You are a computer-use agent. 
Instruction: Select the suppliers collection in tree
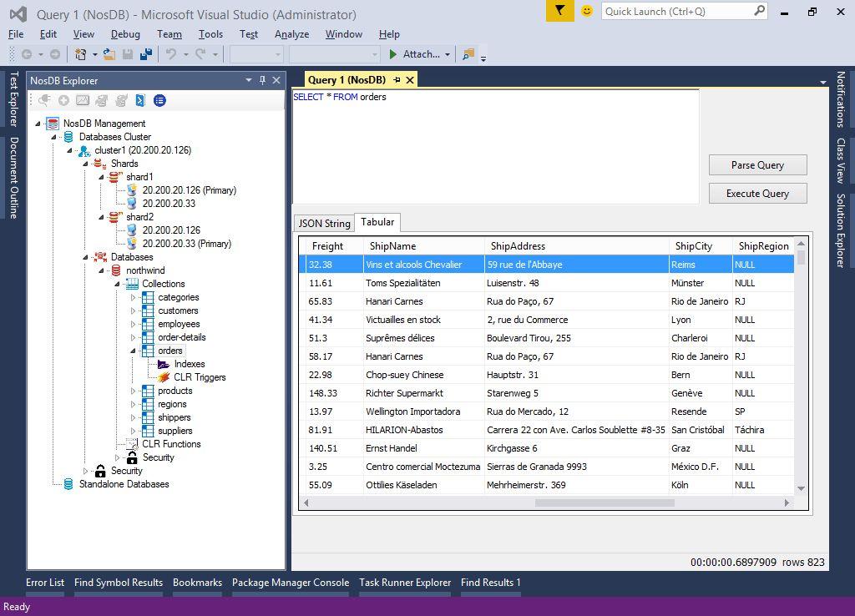point(175,431)
